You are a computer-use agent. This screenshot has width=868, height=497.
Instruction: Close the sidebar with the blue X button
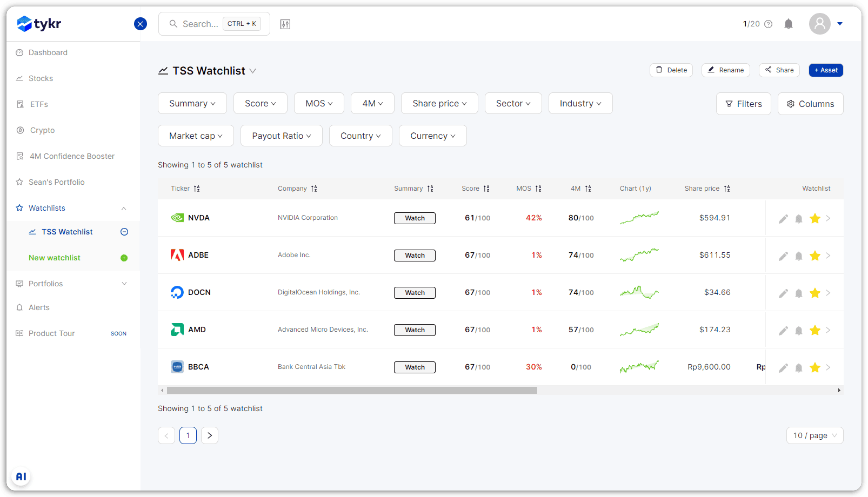[141, 24]
